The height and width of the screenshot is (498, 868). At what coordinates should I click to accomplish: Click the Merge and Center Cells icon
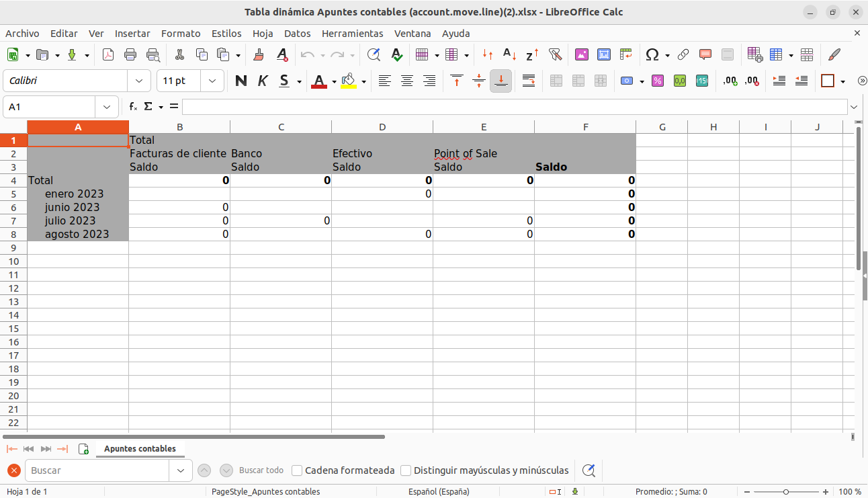click(x=556, y=81)
